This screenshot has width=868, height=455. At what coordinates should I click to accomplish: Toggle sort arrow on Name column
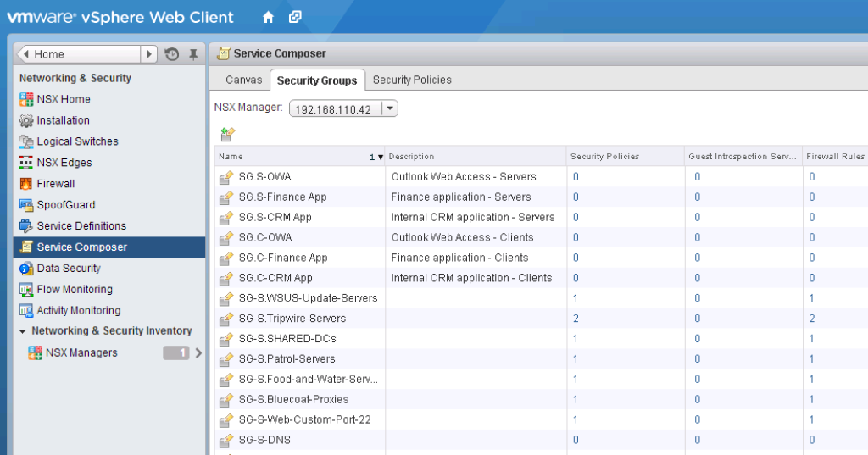click(381, 157)
